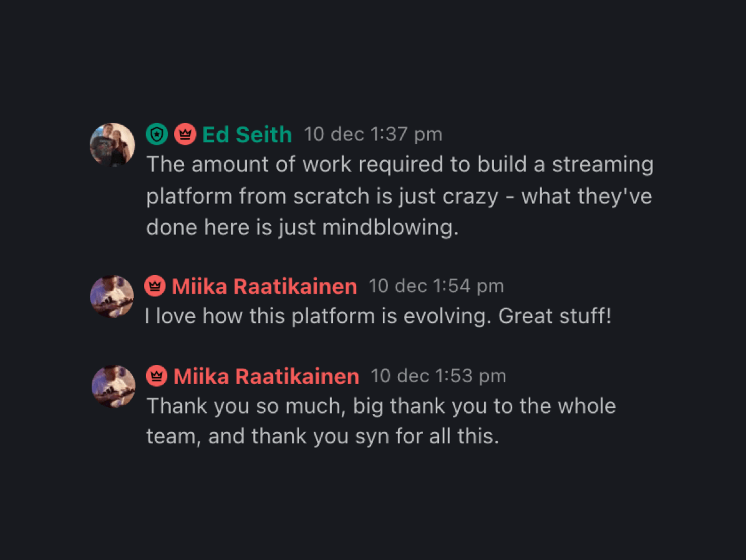Select Ed Seith's streaming platform message text
The image size is (746, 560).
[x=399, y=196]
